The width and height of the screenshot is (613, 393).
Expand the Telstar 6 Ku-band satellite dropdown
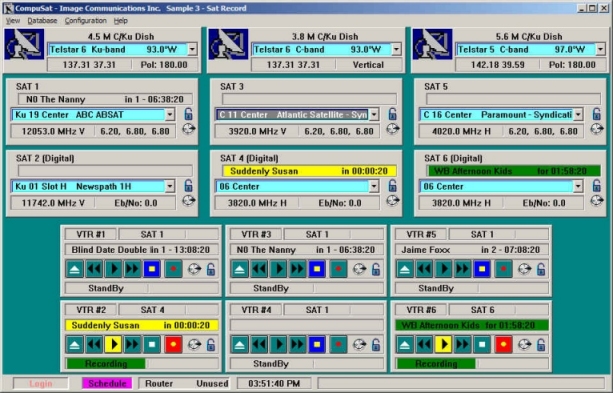192,49
